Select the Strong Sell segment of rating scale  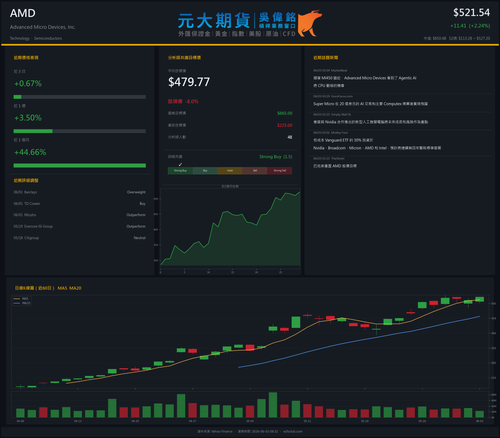[x=280, y=171]
